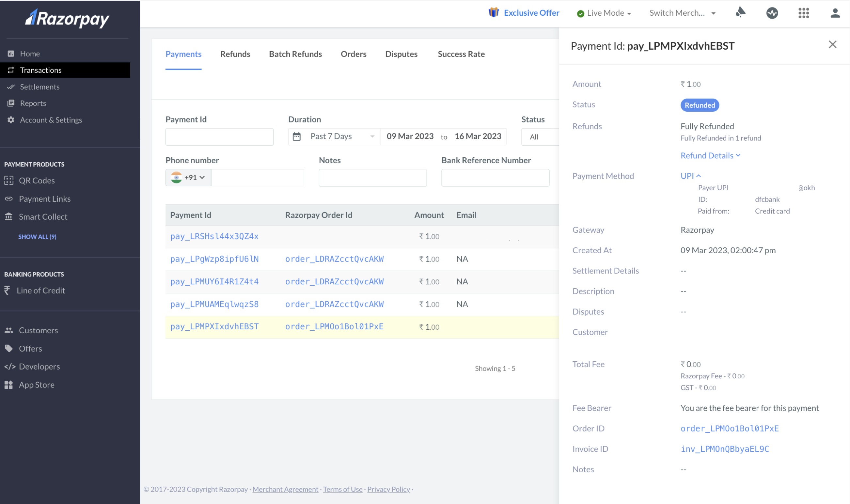
Task: Click the calendar icon in Duration
Action: tap(296, 136)
